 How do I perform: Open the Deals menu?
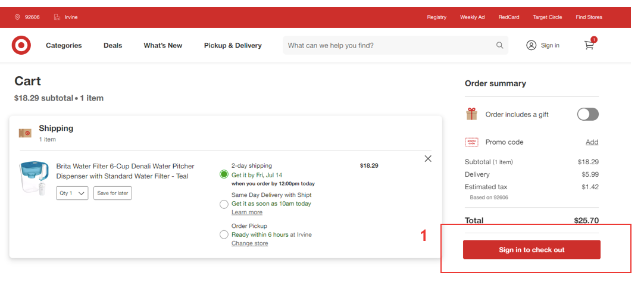(x=113, y=45)
